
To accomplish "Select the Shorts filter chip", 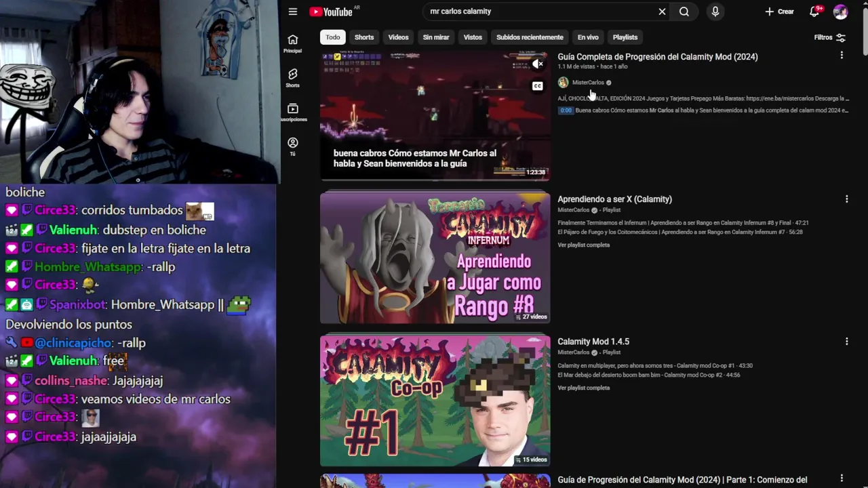I will (364, 37).
